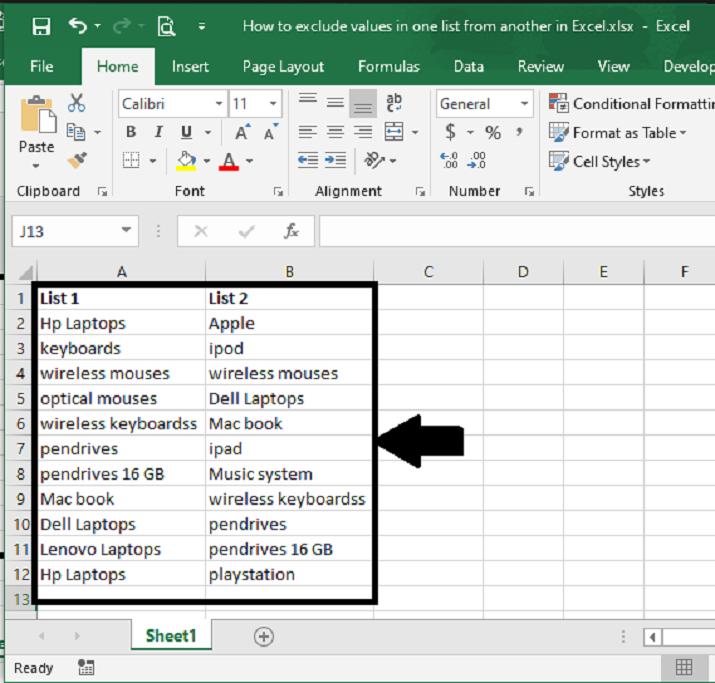Image resolution: width=715 pixels, height=683 pixels.
Task: Click into the formula bar
Action: pos(517,231)
